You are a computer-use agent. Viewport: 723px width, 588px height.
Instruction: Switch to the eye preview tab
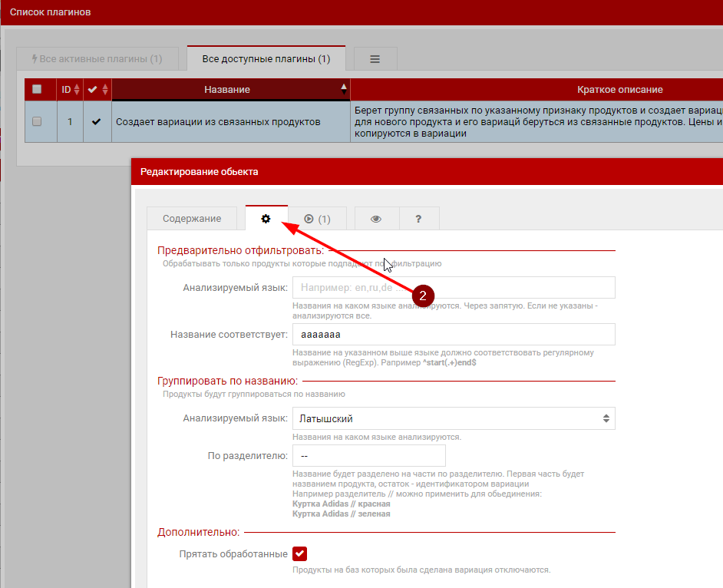point(376,219)
